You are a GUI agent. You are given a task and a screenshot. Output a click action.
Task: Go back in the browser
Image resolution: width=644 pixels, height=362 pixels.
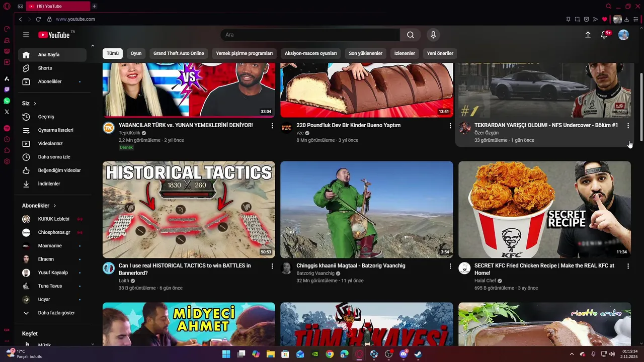pos(20,19)
